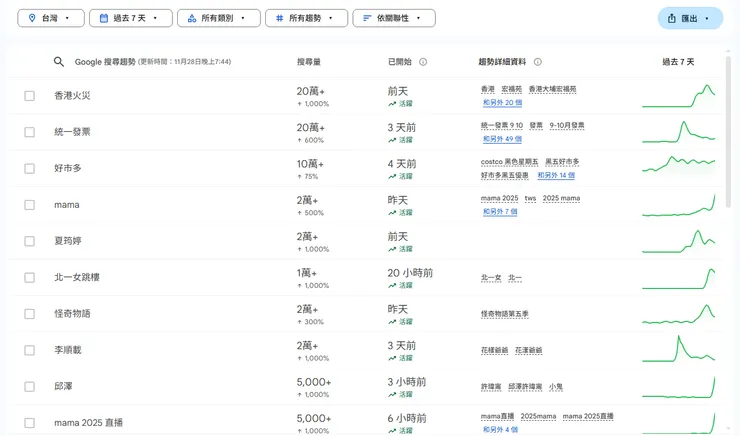Open 和另外 14 個 link for 好市多
Screen dimensions: 740x436
coord(556,175)
